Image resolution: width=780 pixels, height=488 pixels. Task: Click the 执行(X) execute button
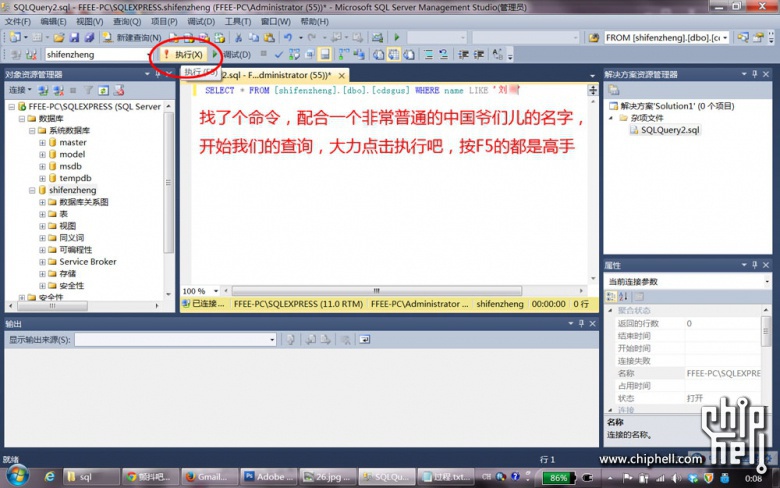(184, 54)
